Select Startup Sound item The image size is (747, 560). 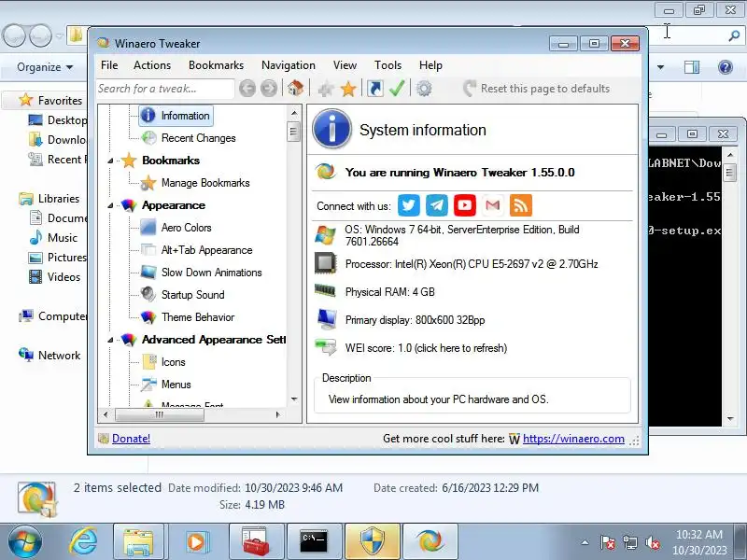point(192,295)
